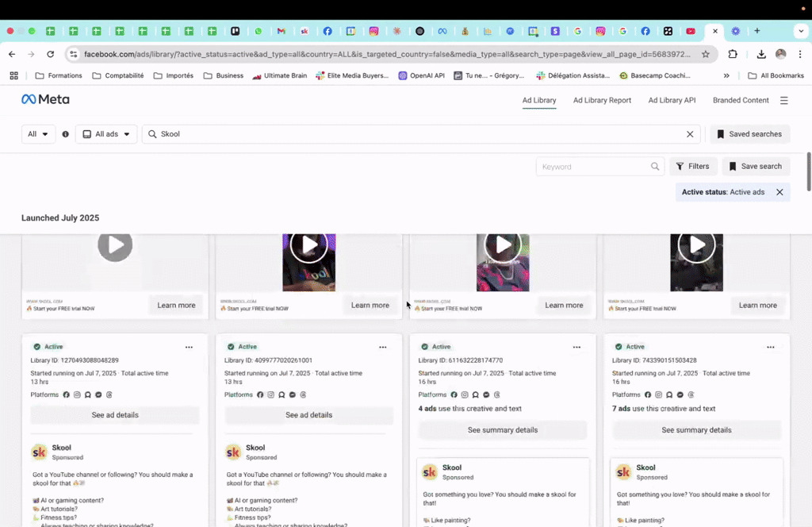Click Facebook platform icon on ad 1270493088048289
The width and height of the screenshot is (812, 527).
click(x=67, y=395)
